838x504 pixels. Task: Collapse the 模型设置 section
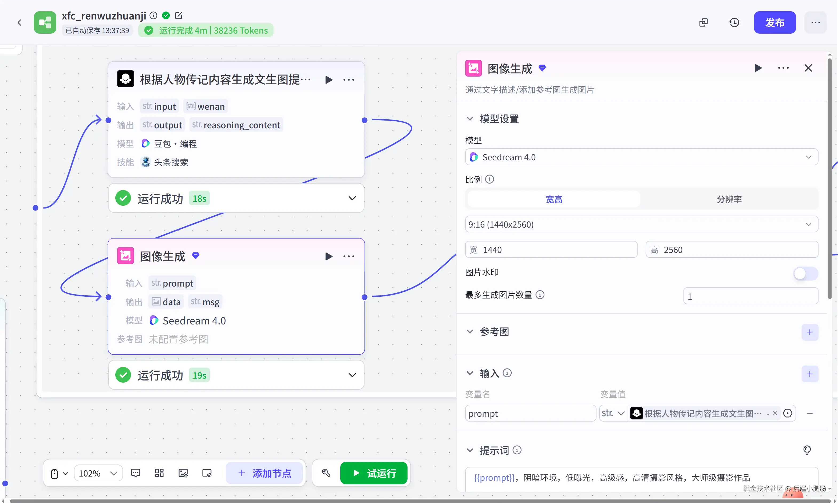(x=470, y=119)
